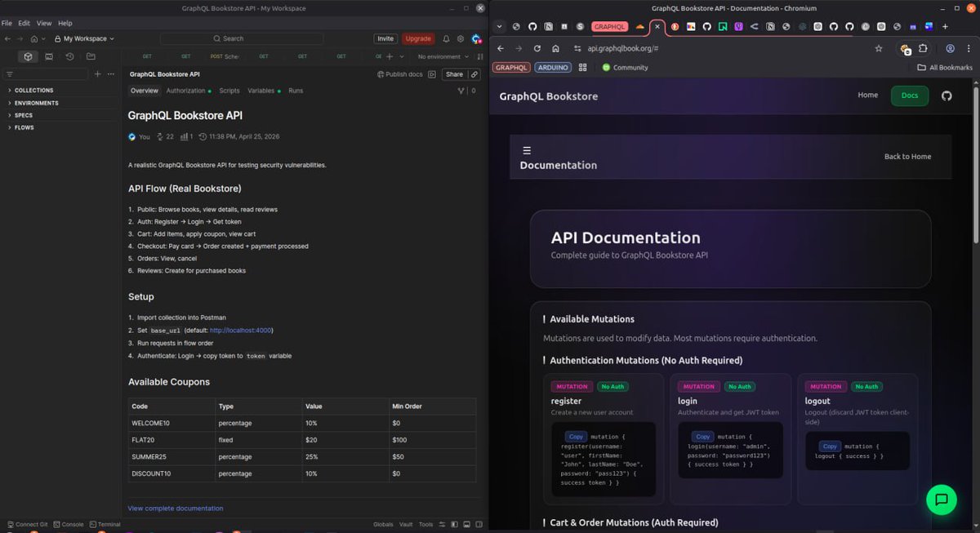Image resolution: width=980 pixels, height=533 pixels.
Task: Click Connect Git in Postman status bar
Action: point(27,524)
